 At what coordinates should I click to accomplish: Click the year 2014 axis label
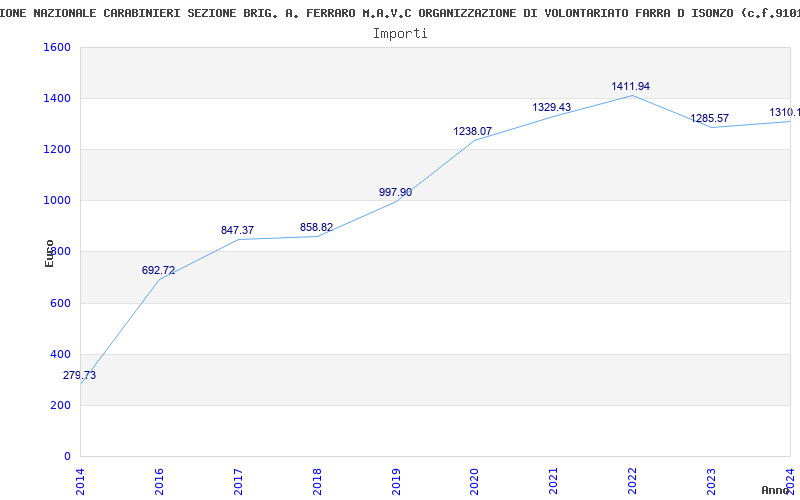80,482
